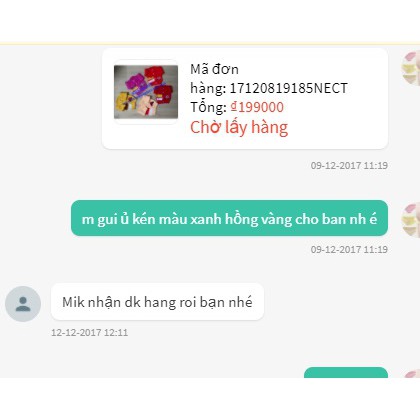Click the gray default user avatar icon
The height and width of the screenshot is (420, 420).
coord(23,304)
